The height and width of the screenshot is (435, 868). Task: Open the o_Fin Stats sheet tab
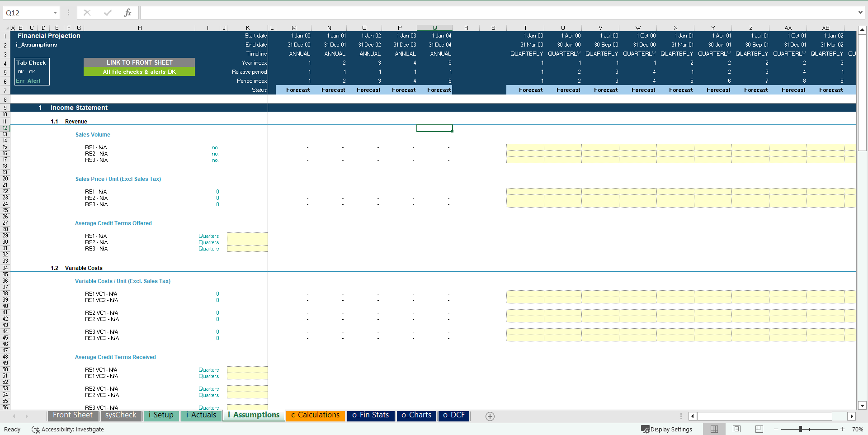pos(370,415)
